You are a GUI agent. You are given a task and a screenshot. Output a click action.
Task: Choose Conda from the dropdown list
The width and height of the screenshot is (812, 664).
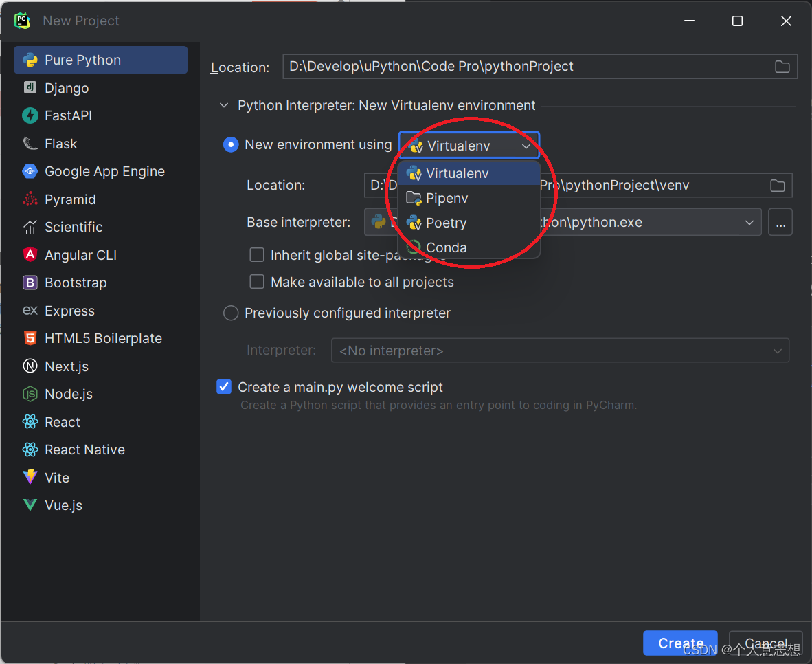pos(469,247)
